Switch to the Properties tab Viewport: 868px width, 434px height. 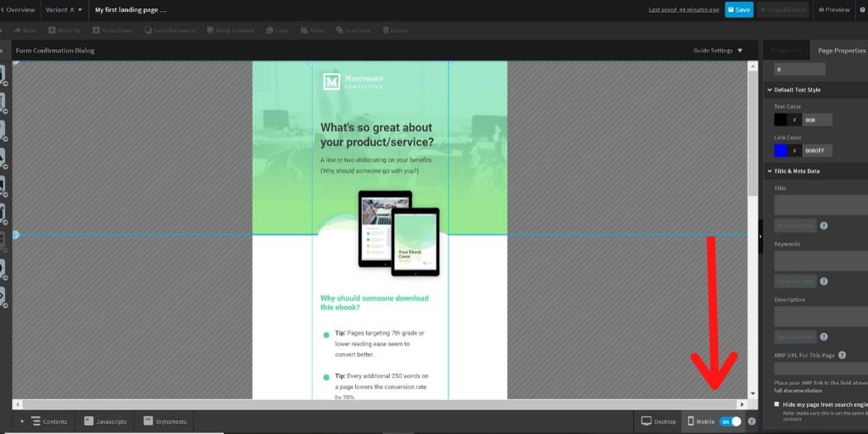point(786,50)
